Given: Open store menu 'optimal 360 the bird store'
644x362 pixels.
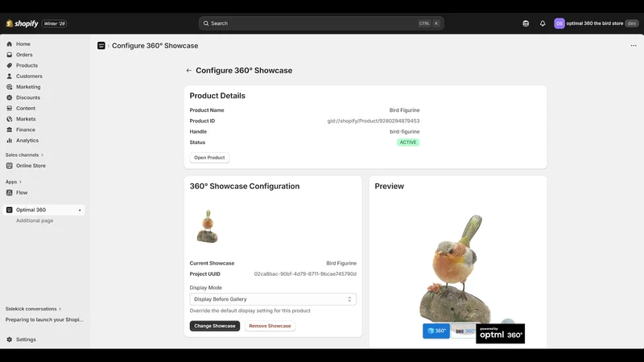Looking at the screenshot, I should 597,23.
